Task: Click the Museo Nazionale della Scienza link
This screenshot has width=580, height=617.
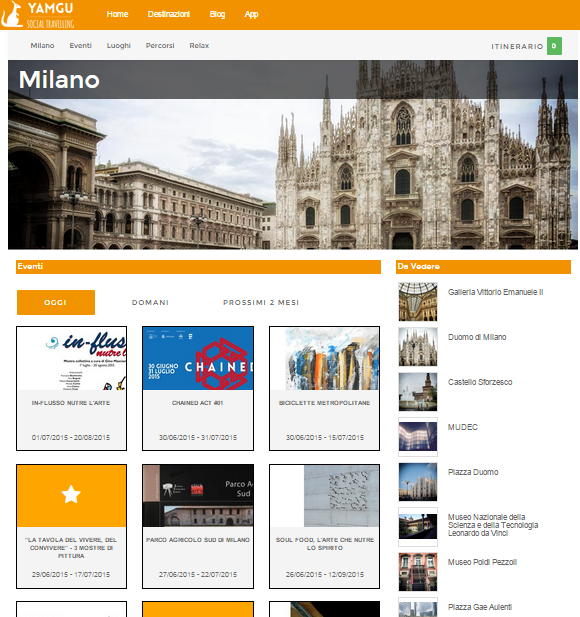Action: point(493,525)
